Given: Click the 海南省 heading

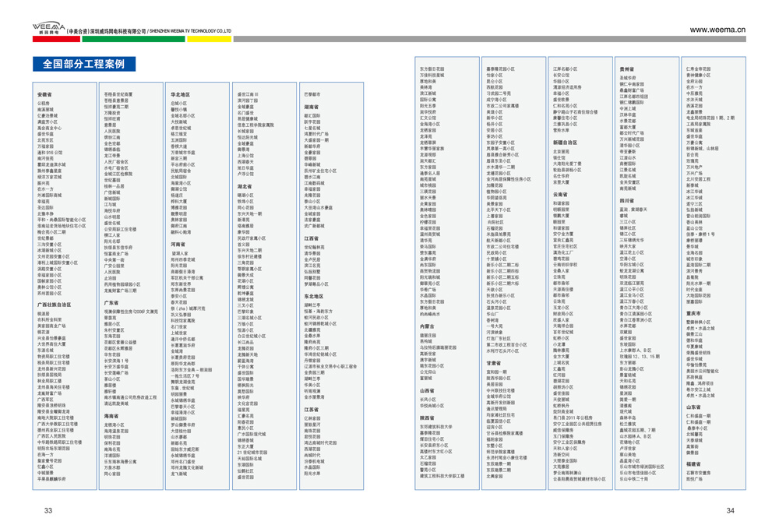Looking at the screenshot, I should click(111, 416).
